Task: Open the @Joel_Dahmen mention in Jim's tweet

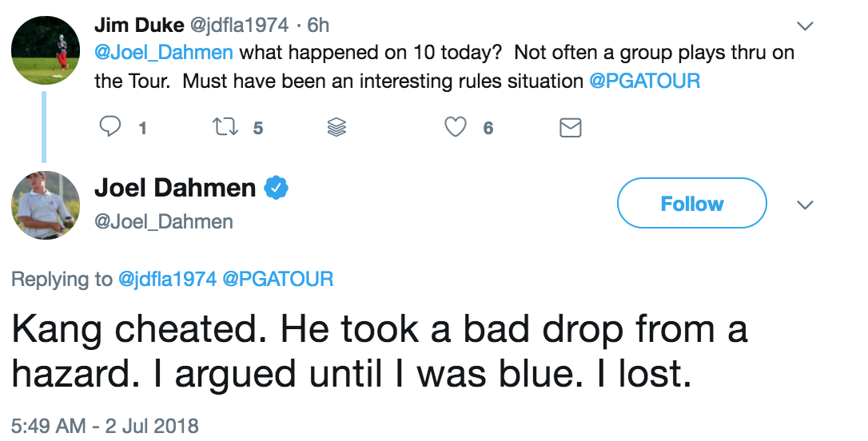Action: [x=164, y=54]
